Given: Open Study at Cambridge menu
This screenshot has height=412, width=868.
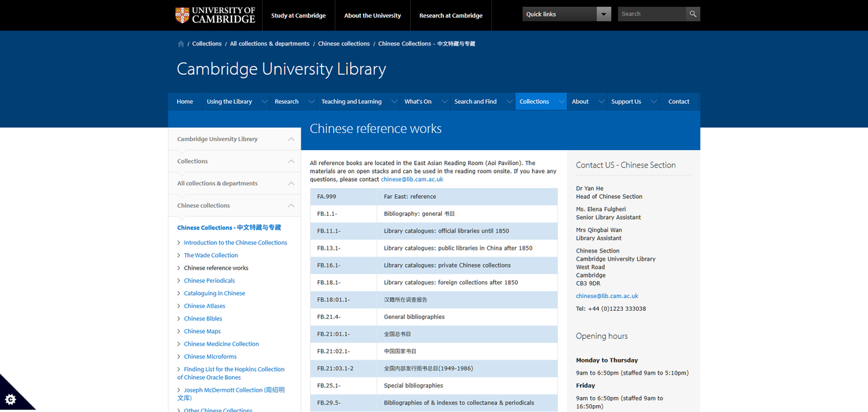Looking at the screenshot, I should (299, 16).
